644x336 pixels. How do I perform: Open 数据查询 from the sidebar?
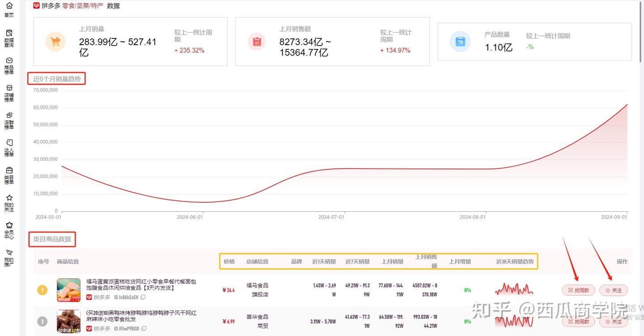(x=9, y=38)
